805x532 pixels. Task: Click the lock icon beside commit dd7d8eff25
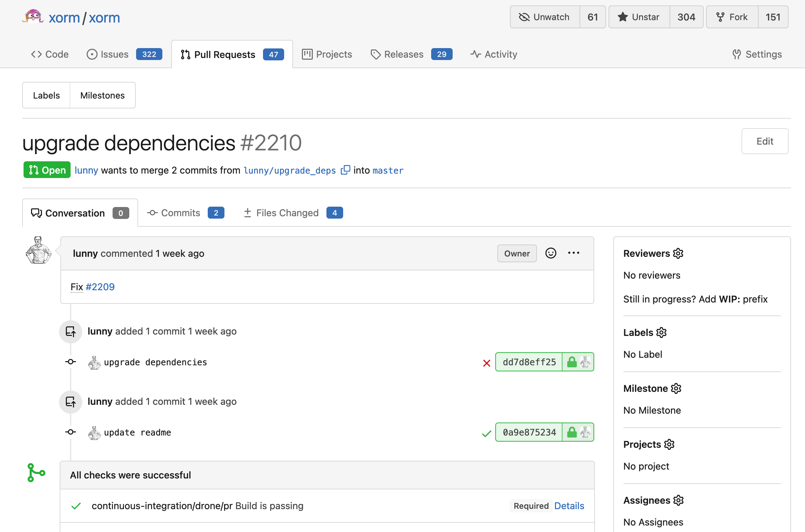point(571,362)
